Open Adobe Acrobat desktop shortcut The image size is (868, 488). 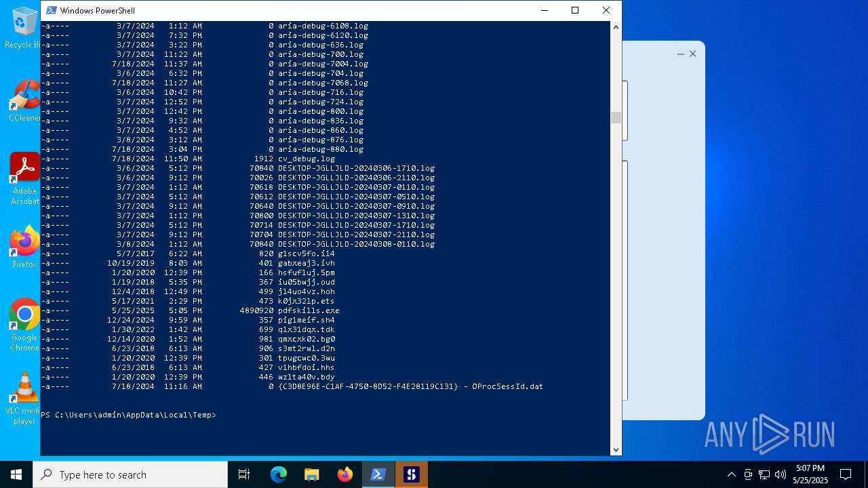point(24,178)
